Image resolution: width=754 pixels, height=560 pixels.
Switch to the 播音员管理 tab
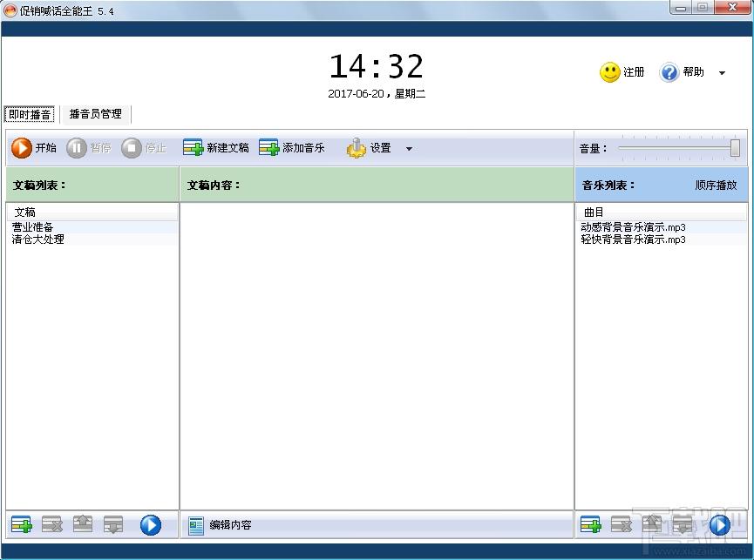point(96,114)
